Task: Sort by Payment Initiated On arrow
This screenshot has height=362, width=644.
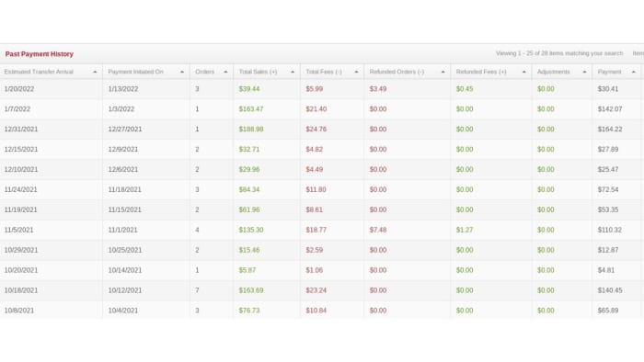Action: coord(182,72)
